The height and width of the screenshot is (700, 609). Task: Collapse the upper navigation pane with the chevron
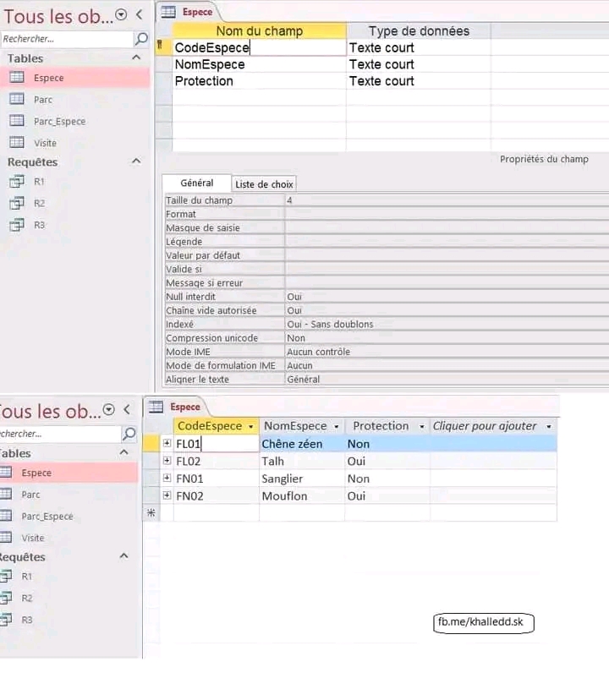[x=140, y=14]
